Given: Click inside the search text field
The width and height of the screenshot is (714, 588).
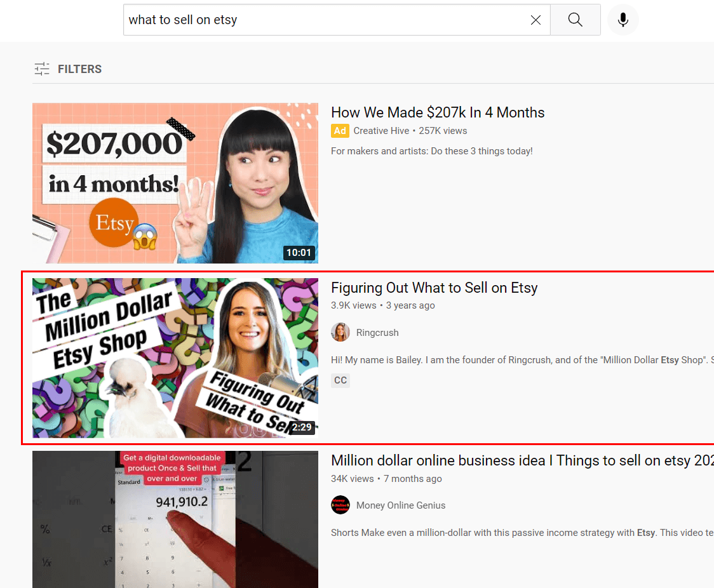Looking at the screenshot, I should 318,20.
